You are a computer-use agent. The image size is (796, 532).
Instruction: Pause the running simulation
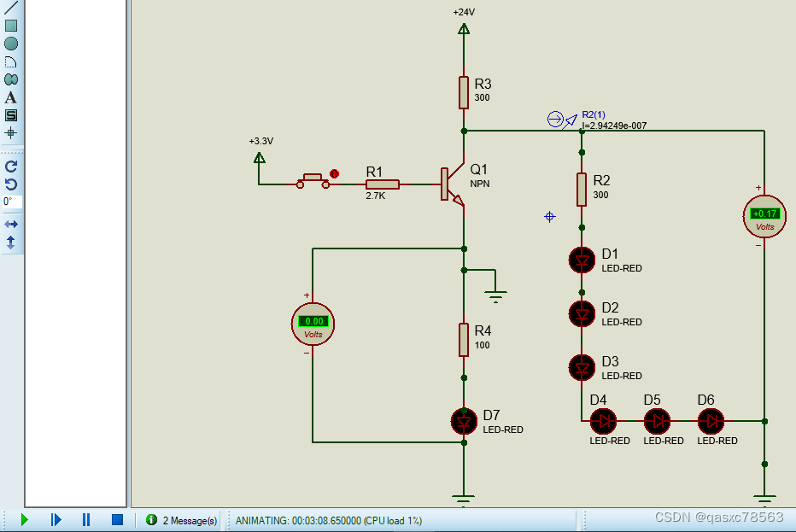(x=86, y=520)
